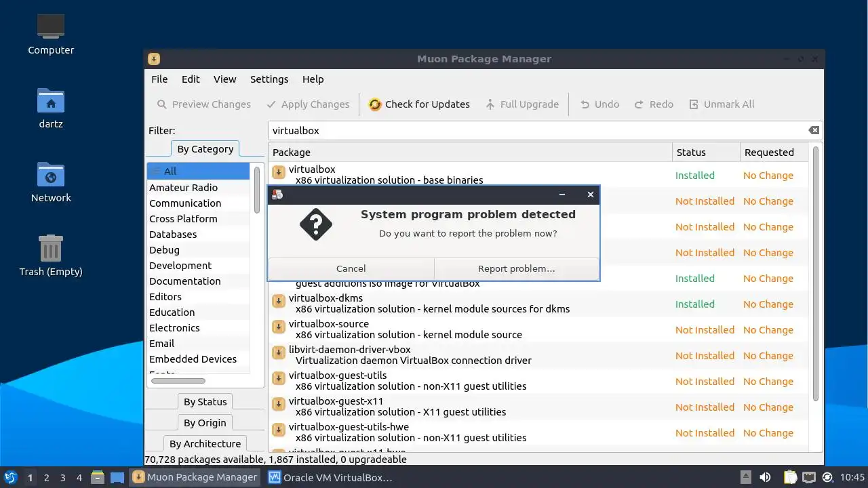
Task: Click Full Upgrade in the toolbar
Action: coord(522,104)
